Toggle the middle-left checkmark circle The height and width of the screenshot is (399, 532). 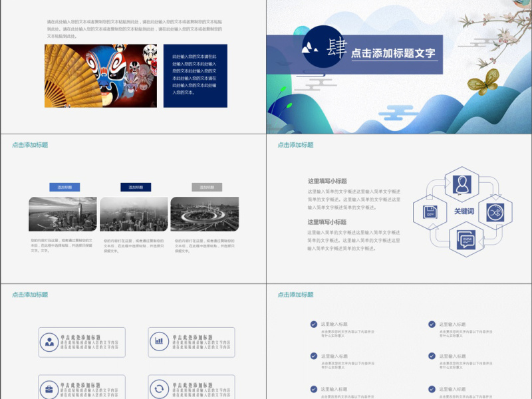coord(312,355)
